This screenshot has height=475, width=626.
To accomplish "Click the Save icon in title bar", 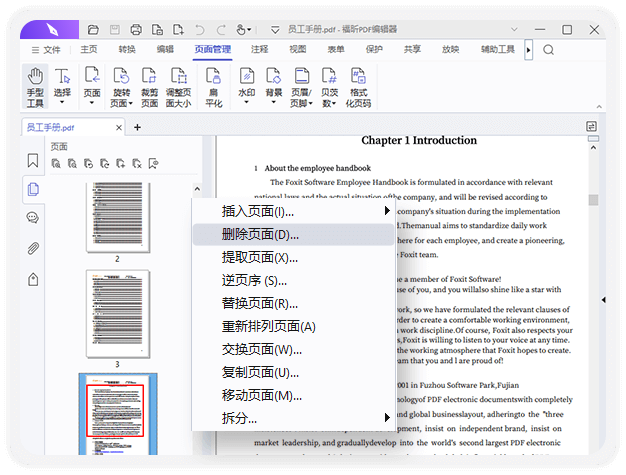I will (x=117, y=29).
